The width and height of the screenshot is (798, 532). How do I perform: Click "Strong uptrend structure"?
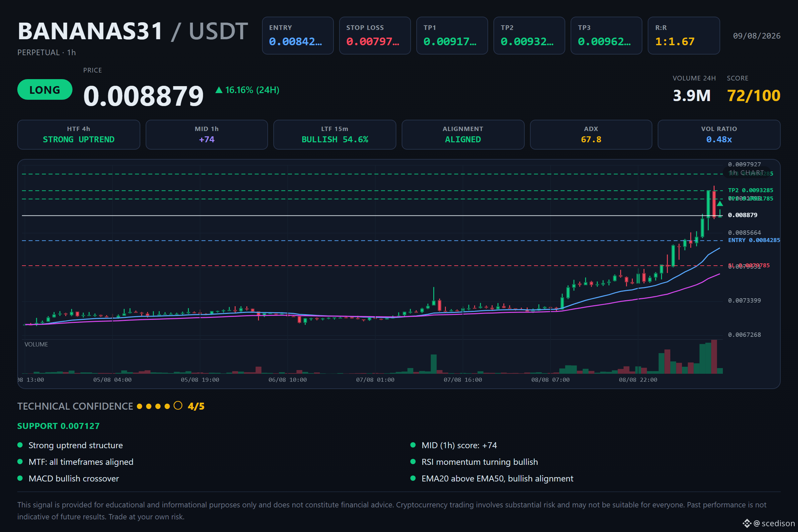tap(76, 445)
